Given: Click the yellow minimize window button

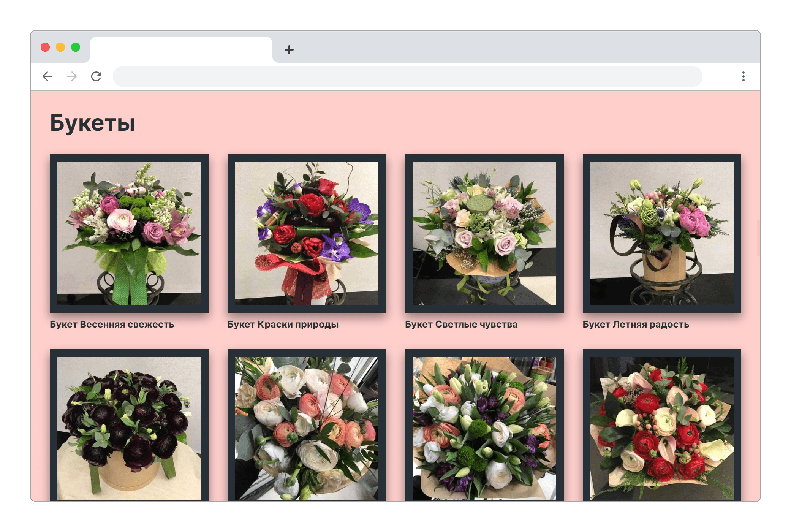Looking at the screenshot, I should click(x=60, y=47).
